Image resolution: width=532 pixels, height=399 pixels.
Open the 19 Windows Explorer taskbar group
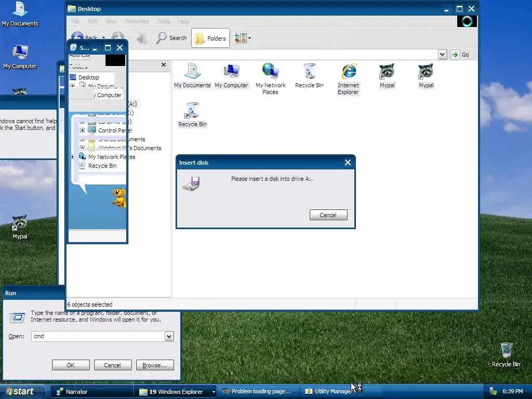[x=175, y=392]
